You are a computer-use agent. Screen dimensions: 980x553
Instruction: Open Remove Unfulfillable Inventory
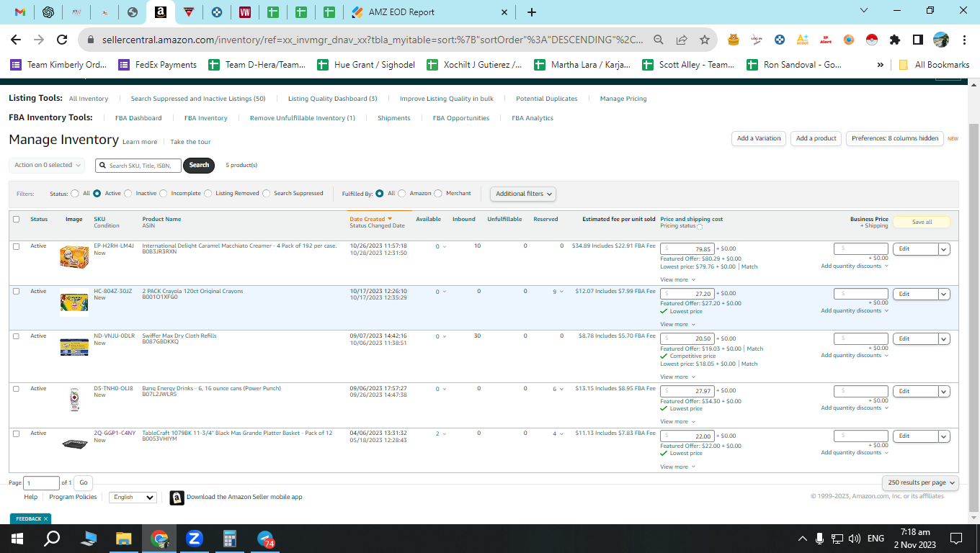303,118
